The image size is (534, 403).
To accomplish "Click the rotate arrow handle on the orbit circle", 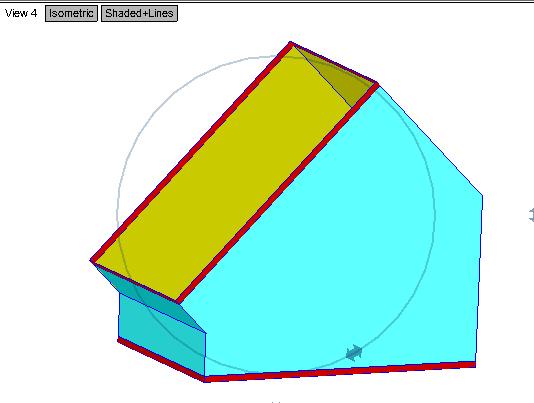I will [x=354, y=353].
